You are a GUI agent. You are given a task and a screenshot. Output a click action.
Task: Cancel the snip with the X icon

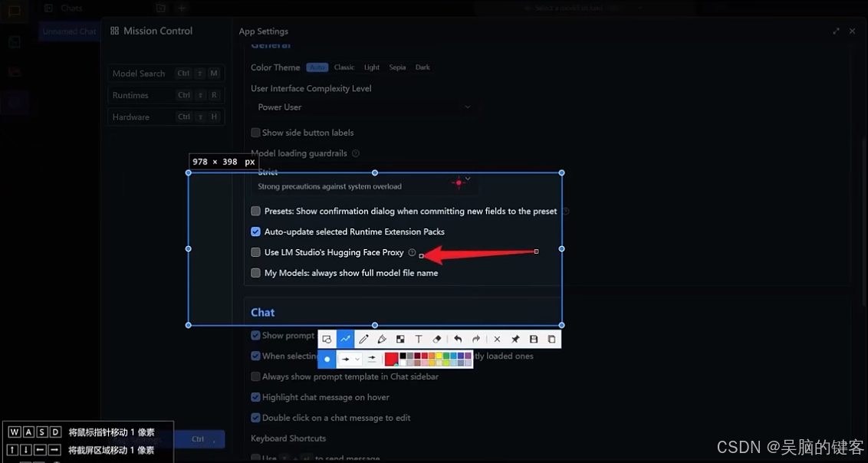(497, 339)
